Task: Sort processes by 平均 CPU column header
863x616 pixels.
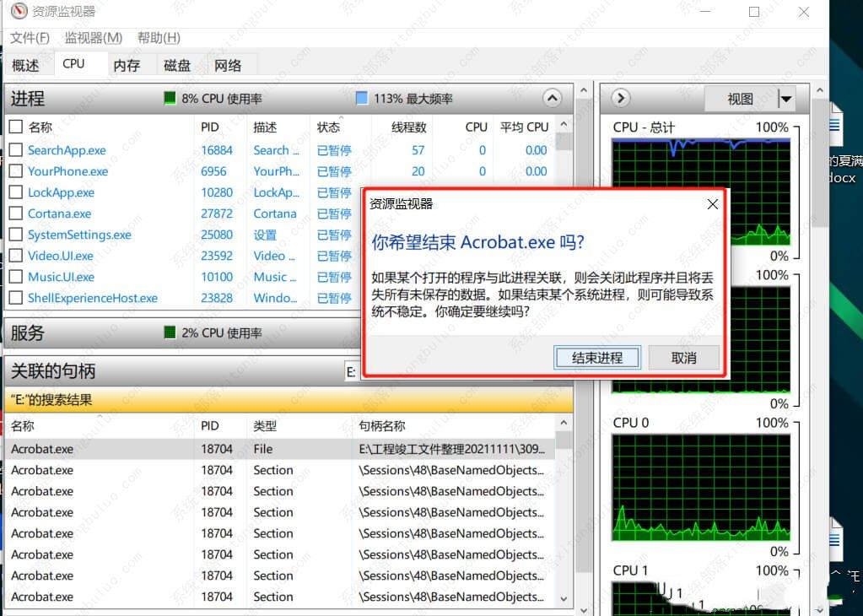Action: click(524, 127)
